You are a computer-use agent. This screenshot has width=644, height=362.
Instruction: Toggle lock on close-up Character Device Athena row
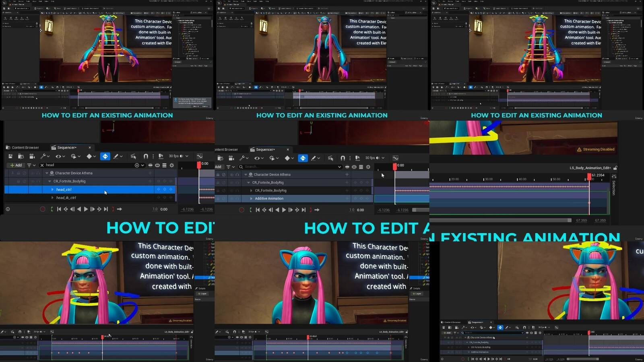(x=218, y=175)
